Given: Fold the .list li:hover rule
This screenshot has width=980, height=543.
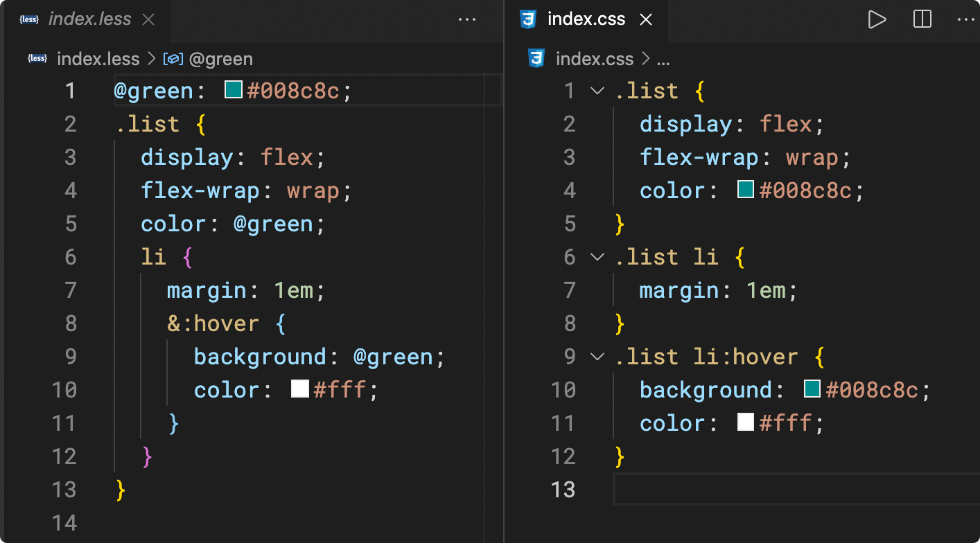Looking at the screenshot, I should point(597,357).
